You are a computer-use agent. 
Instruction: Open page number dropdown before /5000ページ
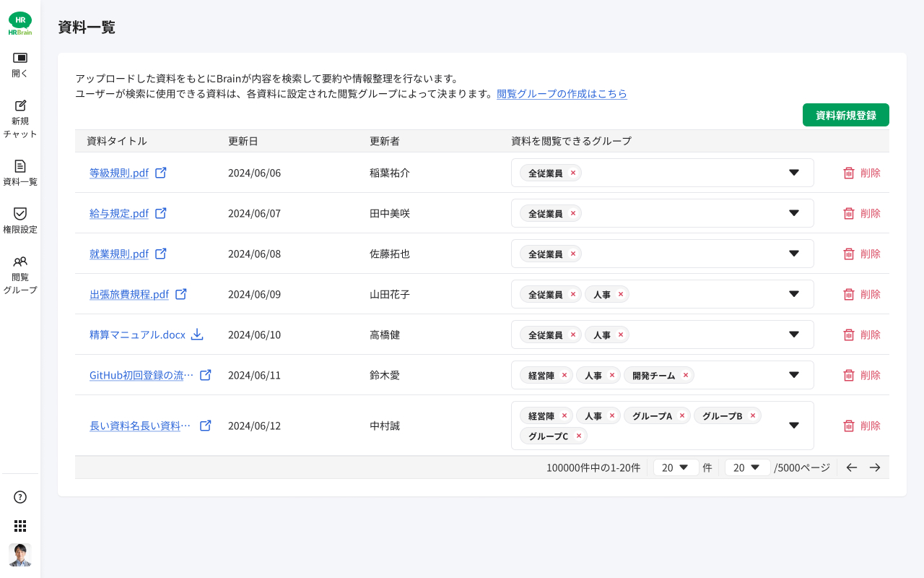point(747,467)
